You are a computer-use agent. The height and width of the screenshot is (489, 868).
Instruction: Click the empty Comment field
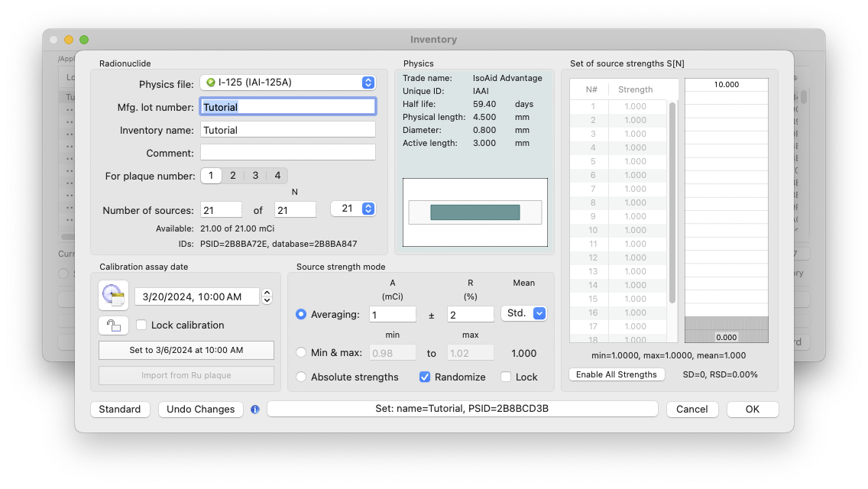tap(288, 153)
